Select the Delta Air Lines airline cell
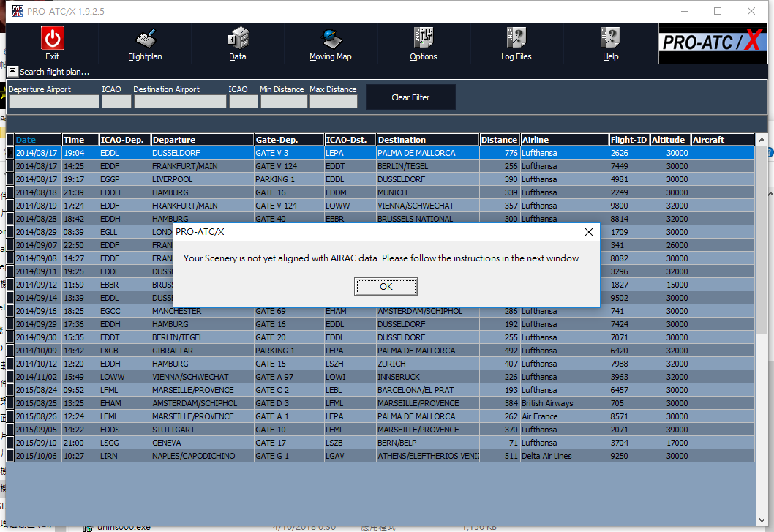The image size is (774, 532). coord(564,456)
